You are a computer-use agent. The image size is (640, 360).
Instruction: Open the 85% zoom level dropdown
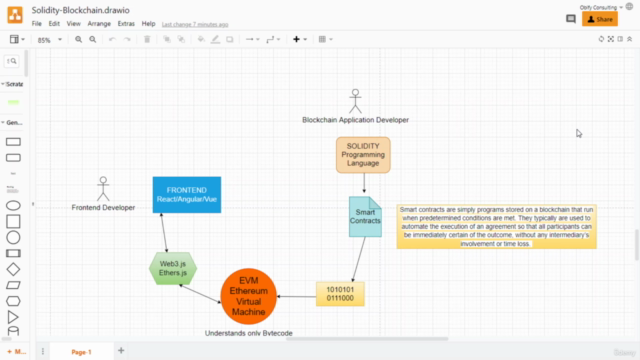click(x=49, y=40)
